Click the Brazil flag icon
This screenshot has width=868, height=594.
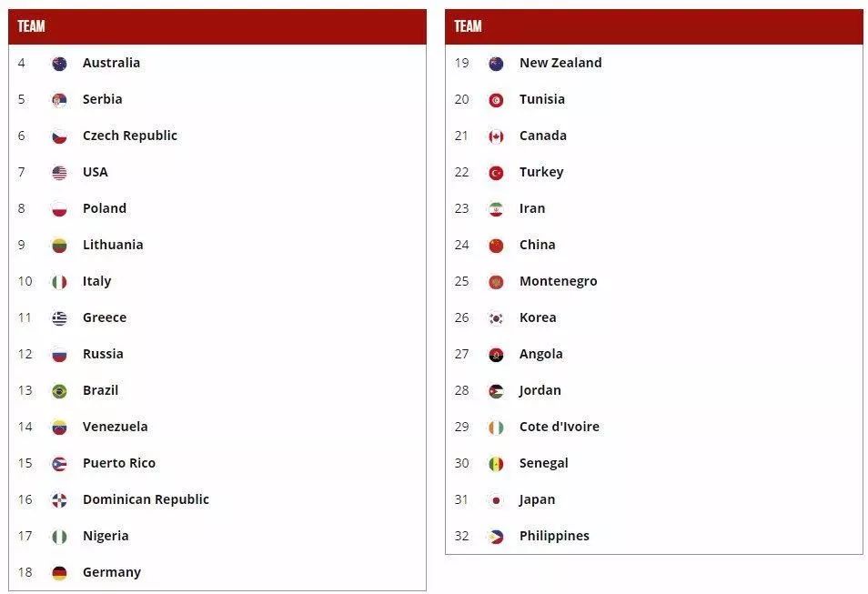tap(59, 391)
